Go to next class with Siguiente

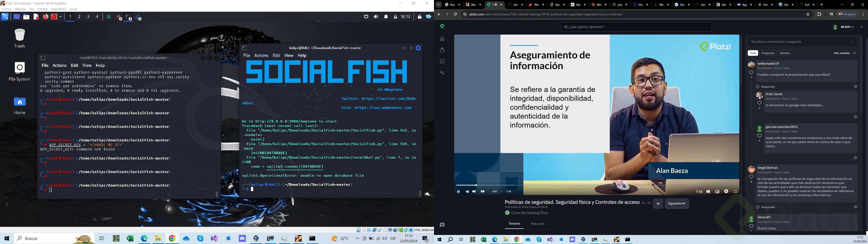tap(677, 204)
